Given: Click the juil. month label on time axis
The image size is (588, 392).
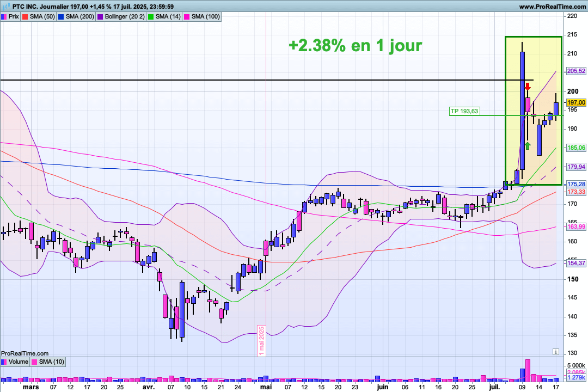Looking at the screenshot, I should click(494, 387).
